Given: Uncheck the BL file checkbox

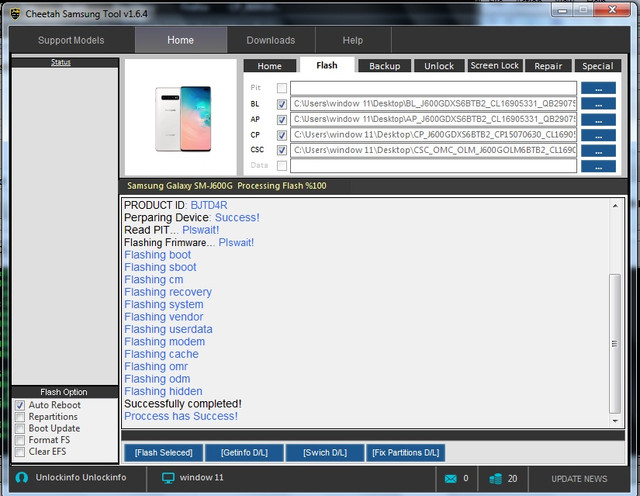Looking at the screenshot, I should 282,104.
